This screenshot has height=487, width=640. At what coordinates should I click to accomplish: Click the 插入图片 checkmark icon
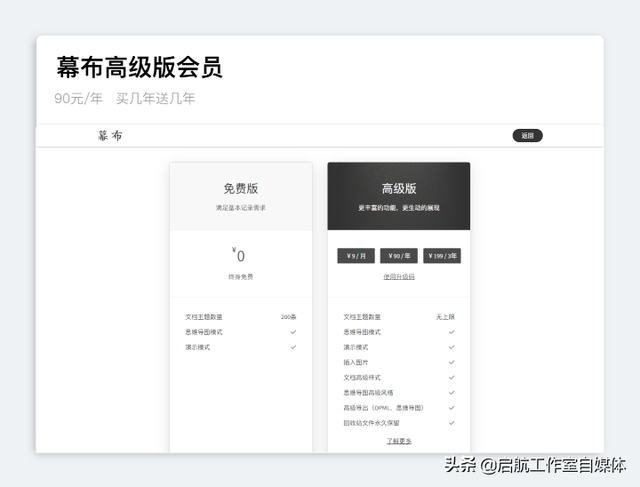(452, 362)
